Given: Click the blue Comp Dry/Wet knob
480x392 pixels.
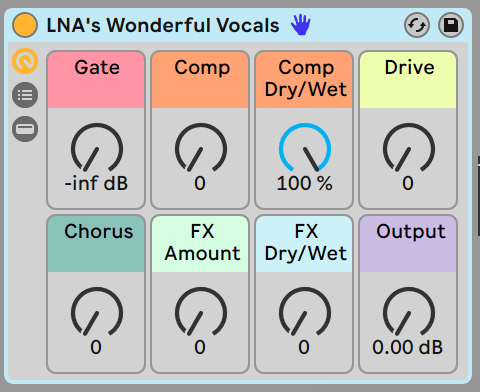Looking at the screenshot, I should tap(305, 147).
